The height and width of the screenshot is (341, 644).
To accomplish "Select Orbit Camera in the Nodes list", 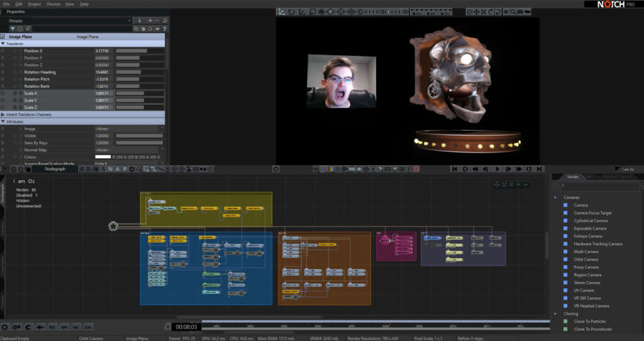I will pyautogui.click(x=586, y=259).
